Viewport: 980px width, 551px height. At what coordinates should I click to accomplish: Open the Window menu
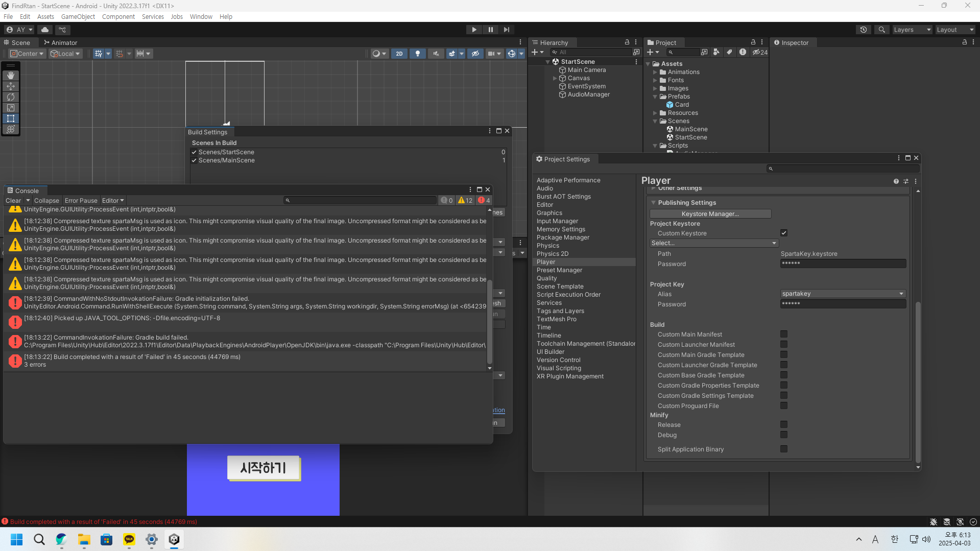201,16
